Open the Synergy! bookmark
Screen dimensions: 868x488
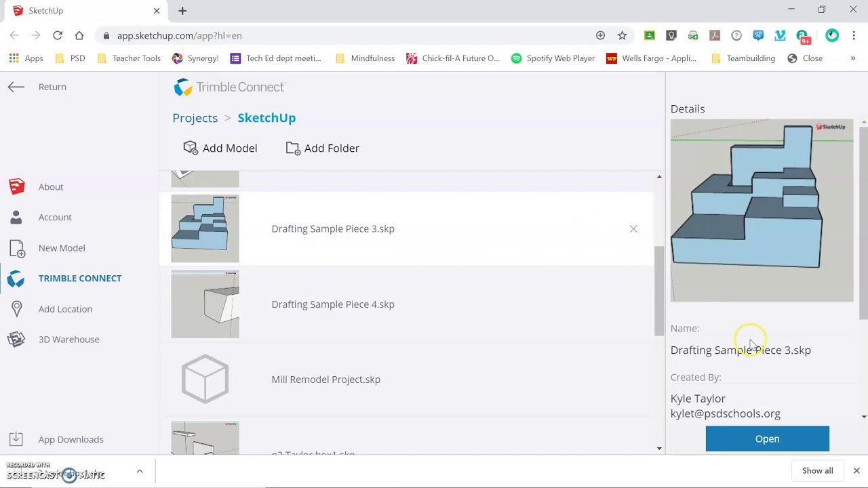point(195,58)
